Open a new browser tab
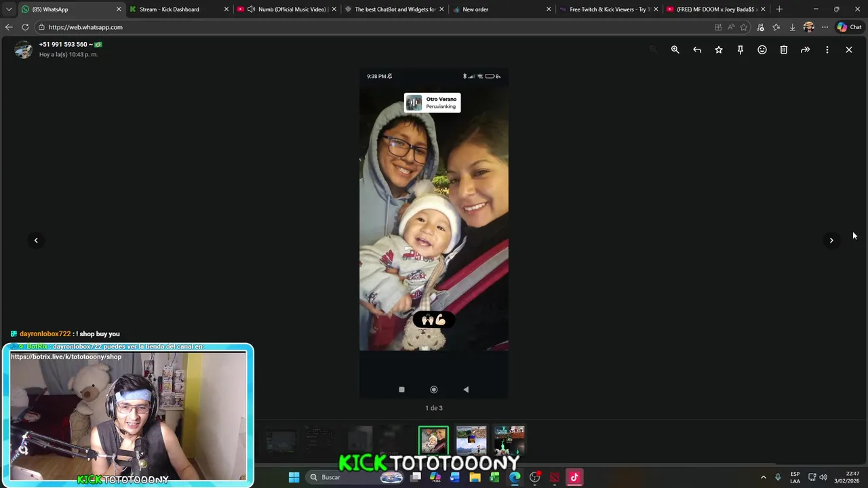 point(779,9)
